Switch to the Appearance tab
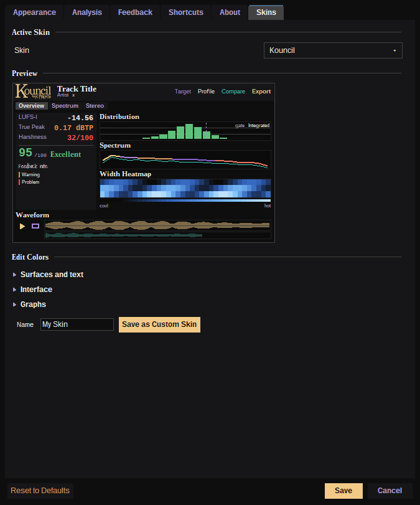The height and width of the screenshot is (505, 420). [x=34, y=12]
